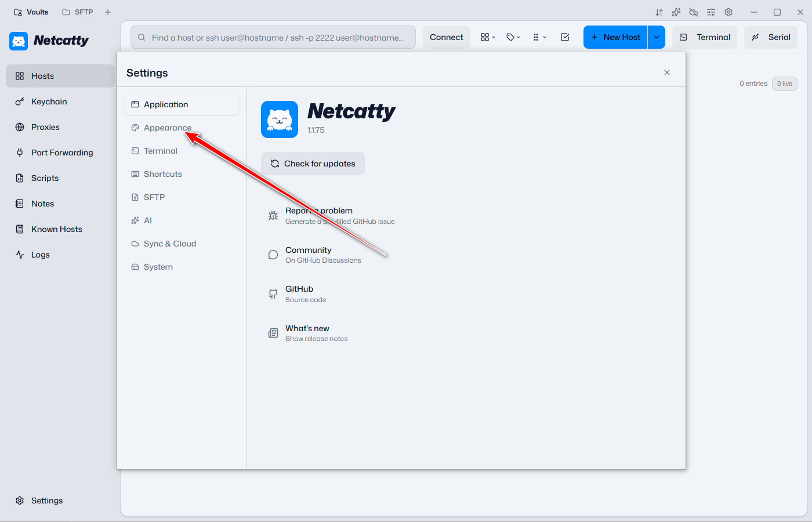Screen dimensions: 812x522
Task: Open the AI settings category
Action: (182, 220)
